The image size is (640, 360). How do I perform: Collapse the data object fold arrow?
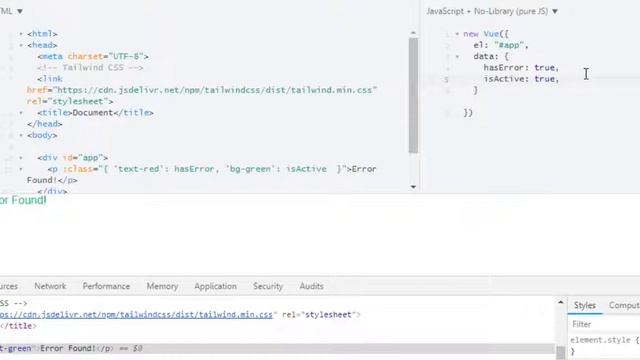pos(457,56)
